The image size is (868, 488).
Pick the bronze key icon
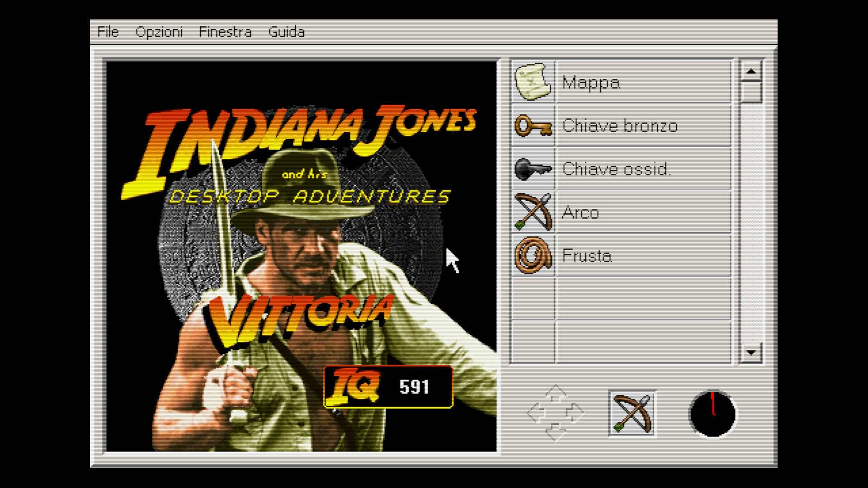pos(533,126)
